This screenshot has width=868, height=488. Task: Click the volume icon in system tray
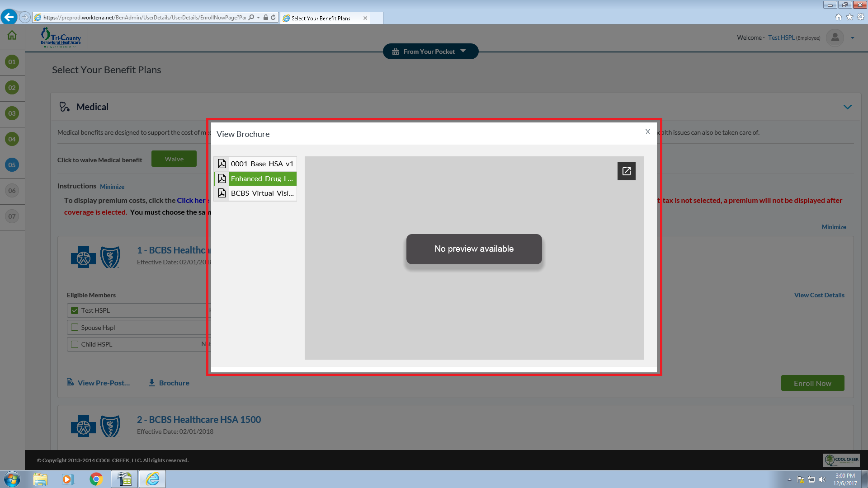coord(822,479)
